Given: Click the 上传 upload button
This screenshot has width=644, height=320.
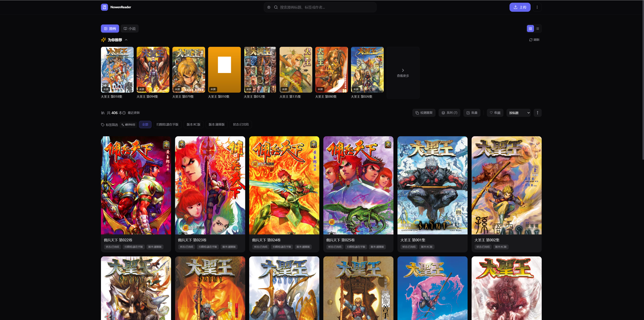Looking at the screenshot, I should [x=520, y=7].
